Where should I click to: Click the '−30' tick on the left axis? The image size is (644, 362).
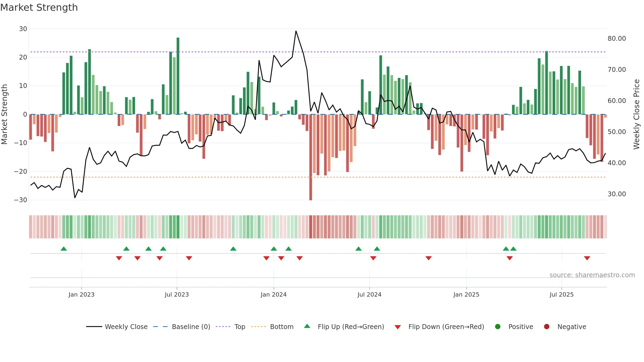[21, 200]
